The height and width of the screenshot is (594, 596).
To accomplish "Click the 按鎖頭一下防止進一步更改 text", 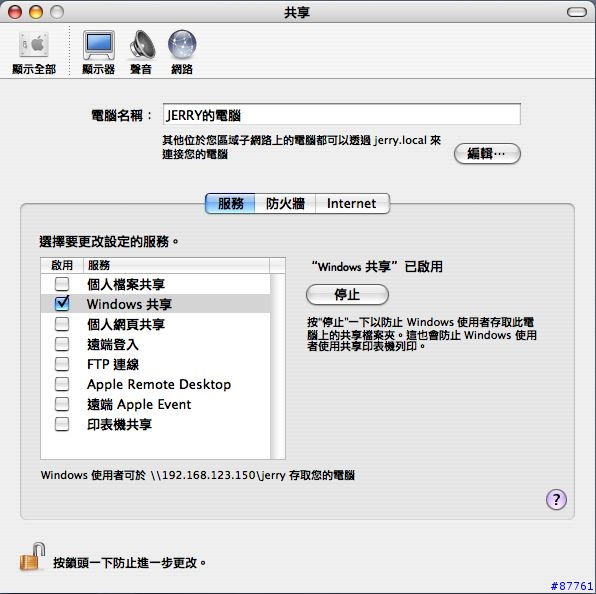I will [129, 562].
